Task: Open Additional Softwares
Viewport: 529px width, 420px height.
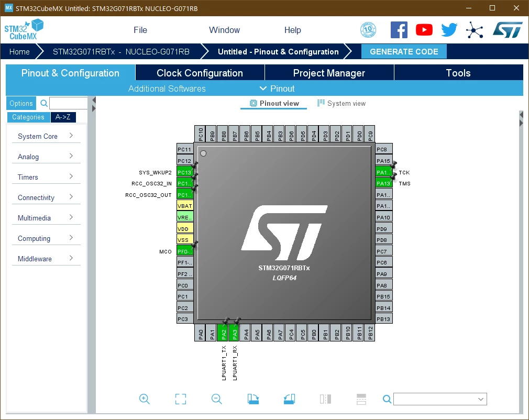Action: pos(167,89)
